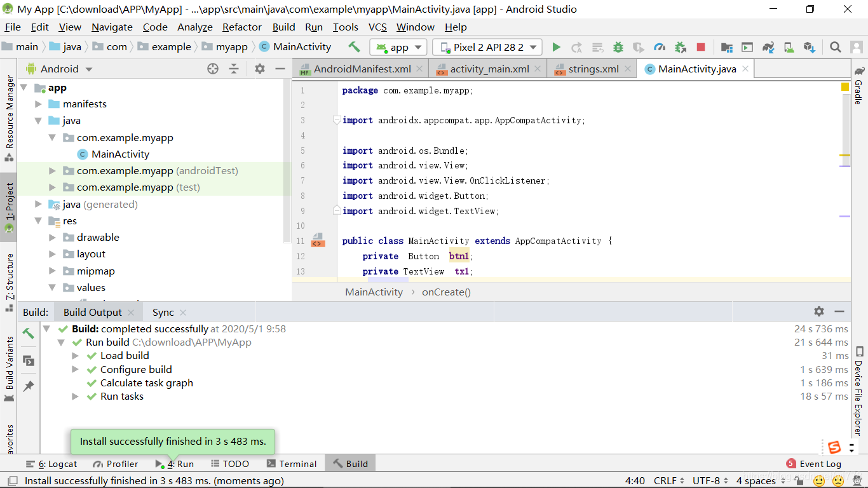Image resolution: width=868 pixels, height=488 pixels.
Task: Click the smiley face status bar icon
Action: tap(819, 481)
